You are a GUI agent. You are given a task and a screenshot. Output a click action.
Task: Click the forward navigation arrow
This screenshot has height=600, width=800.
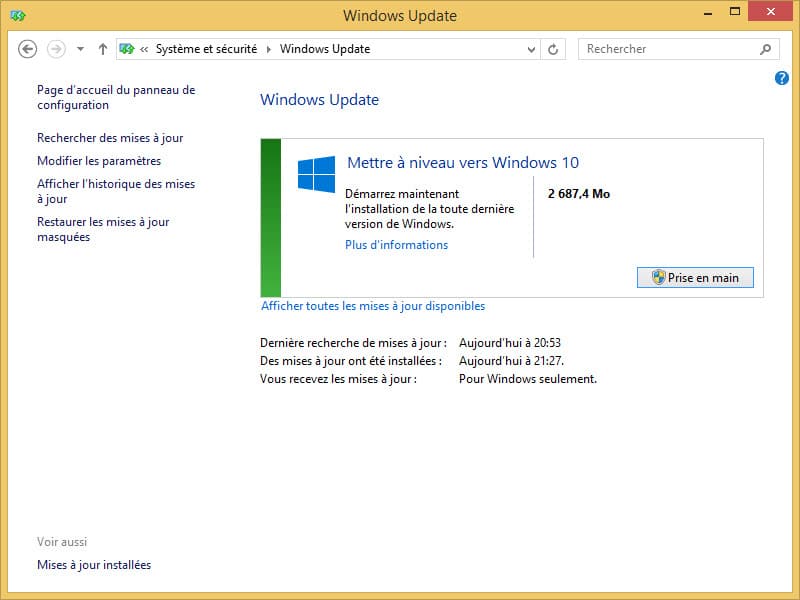tap(56, 49)
